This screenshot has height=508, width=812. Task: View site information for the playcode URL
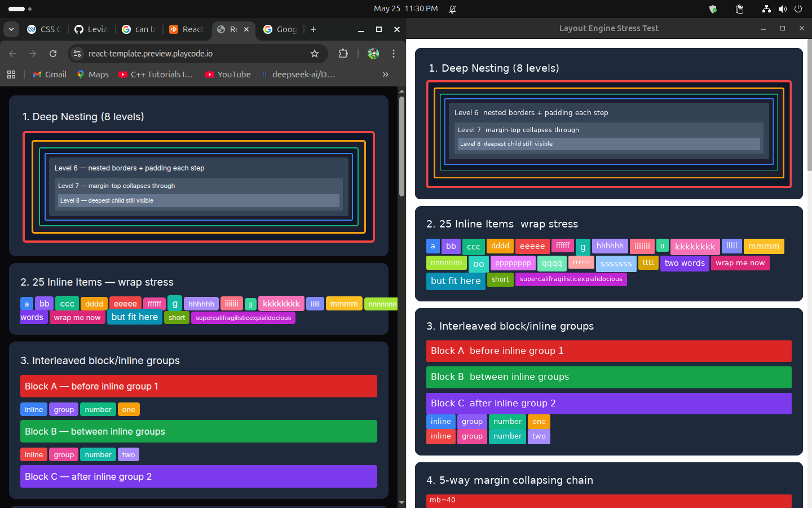click(78, 54)
